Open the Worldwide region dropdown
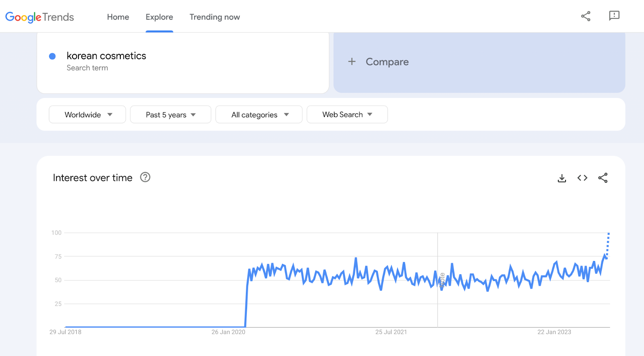 pyautogui.click(x=87, y=115)
